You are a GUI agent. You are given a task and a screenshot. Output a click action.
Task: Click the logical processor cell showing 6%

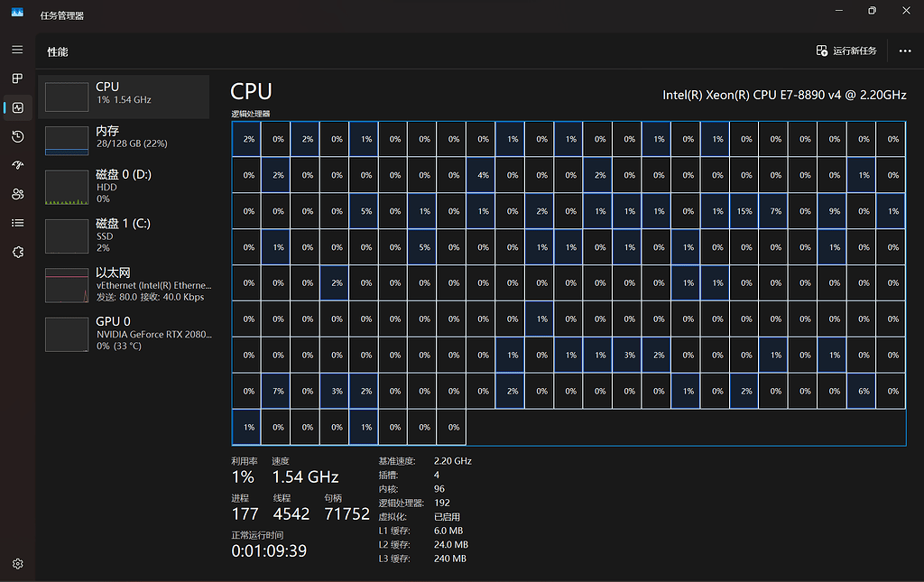862,391
